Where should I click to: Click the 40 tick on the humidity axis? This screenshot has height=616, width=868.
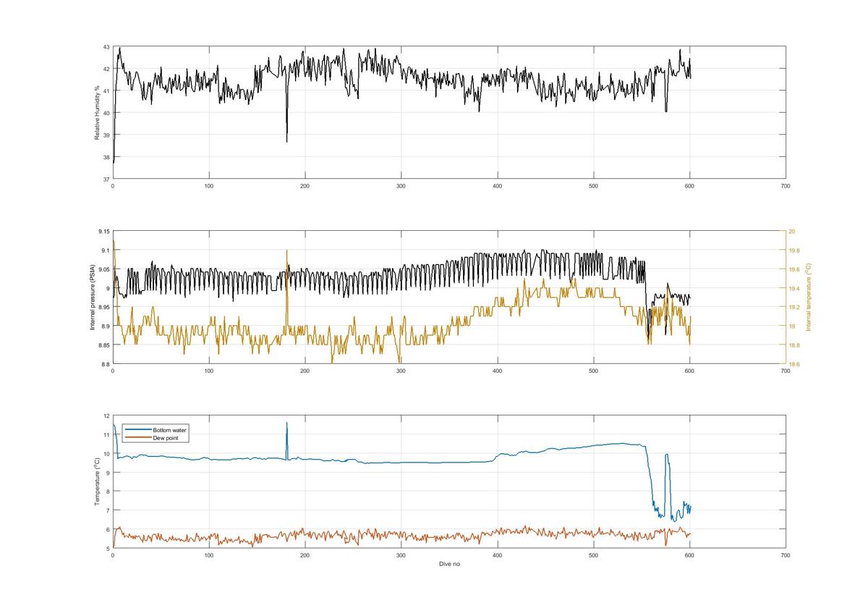(x=106, y=113)
